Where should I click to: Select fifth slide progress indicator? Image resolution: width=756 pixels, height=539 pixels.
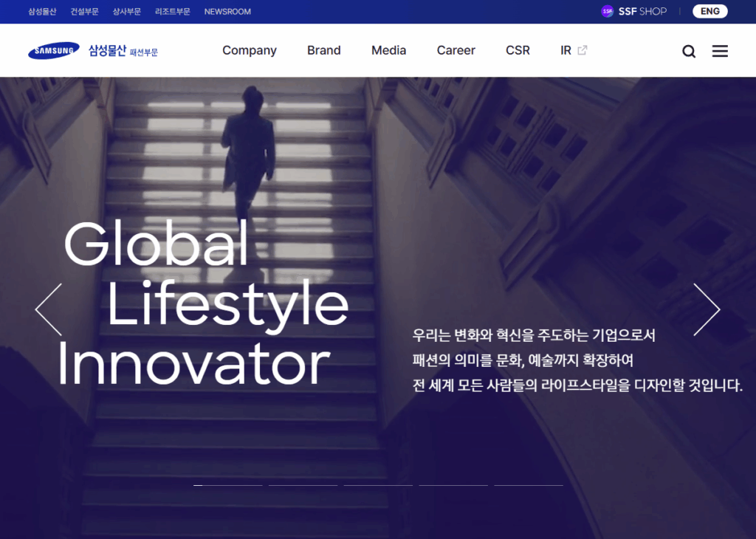coord(529,485)
